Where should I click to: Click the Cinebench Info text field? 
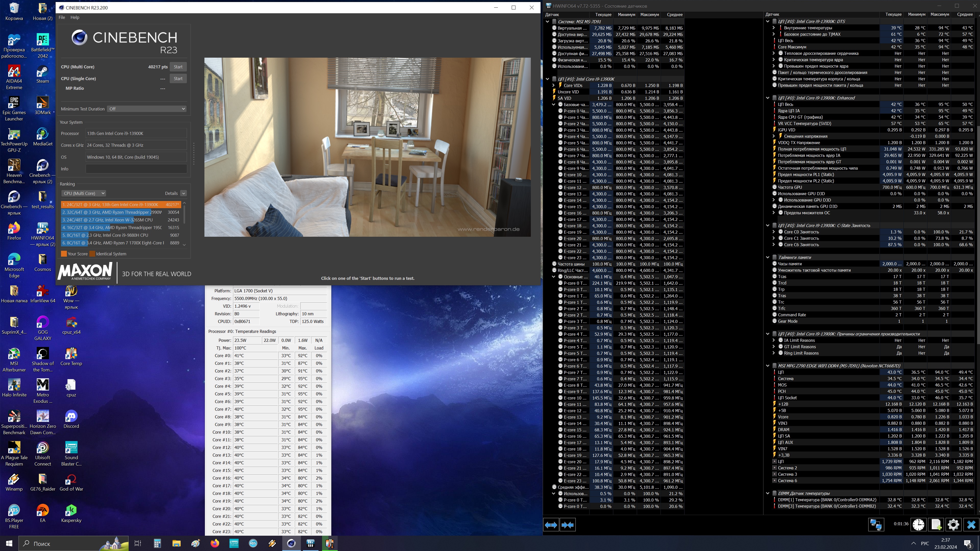[x=136, y=169]
